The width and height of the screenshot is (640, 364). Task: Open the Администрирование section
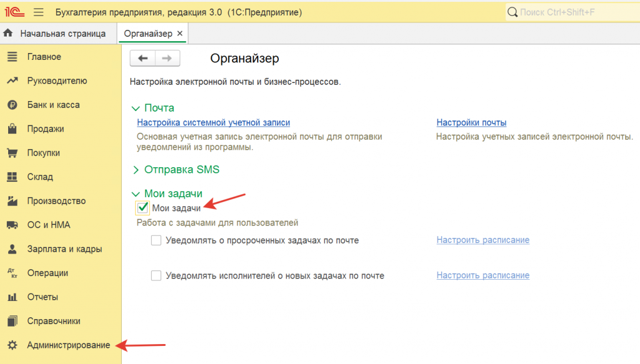tap(69, 345)
